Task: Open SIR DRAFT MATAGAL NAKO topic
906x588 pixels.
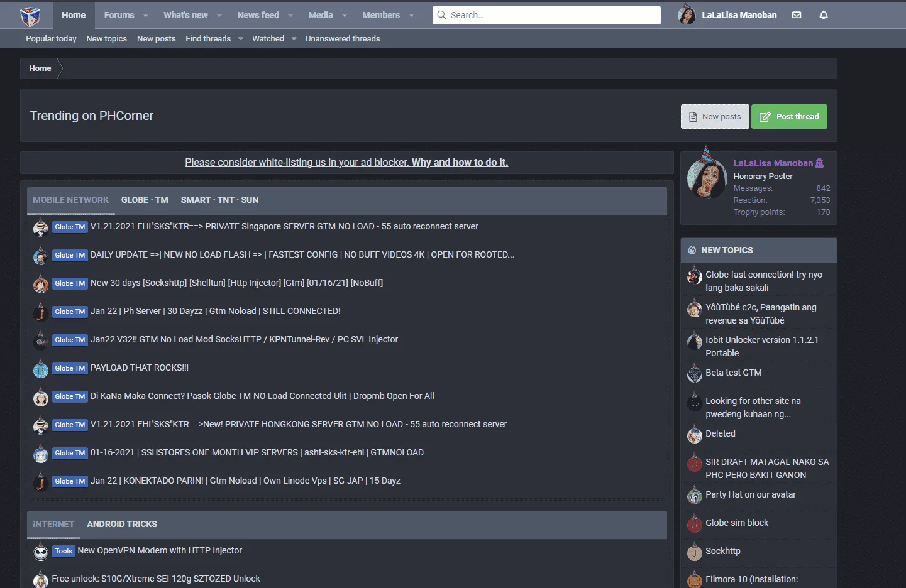Action: click(x=767, y=468)
